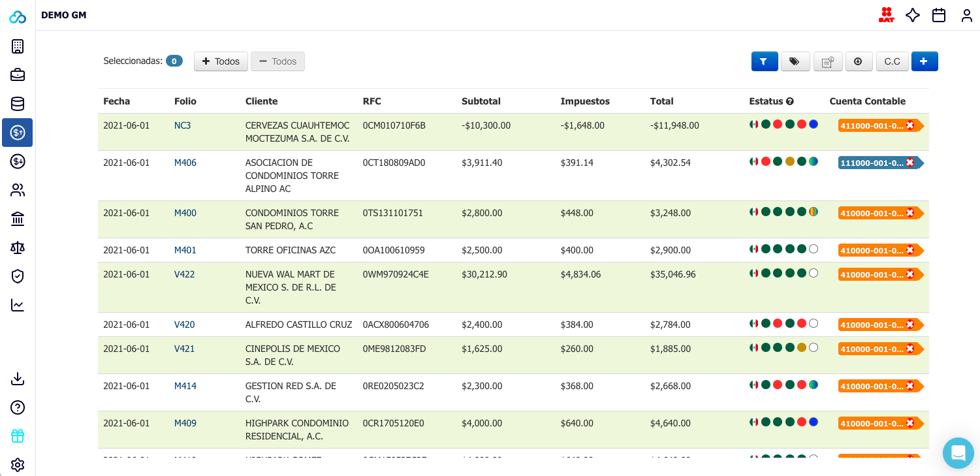980x476 pixels.
Task: Click the cloud logo in the sidebar
Action: coord(18,17)
